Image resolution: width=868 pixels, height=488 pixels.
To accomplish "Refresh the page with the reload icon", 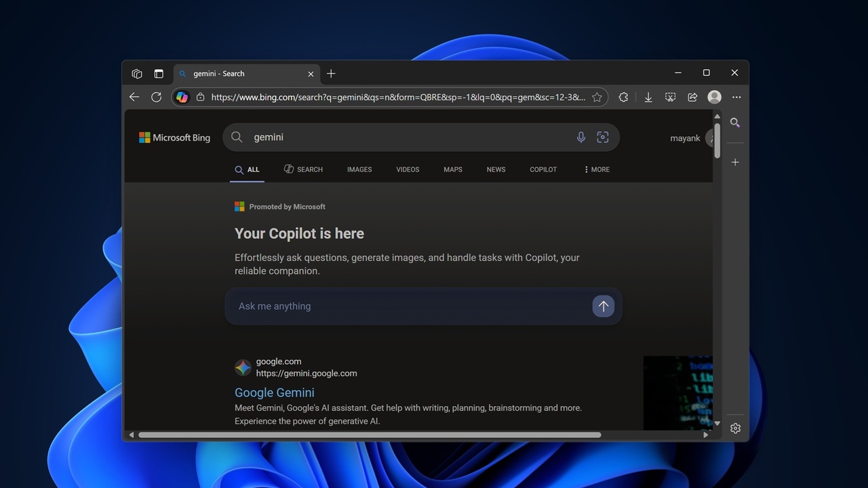I will tap(156, 97).
